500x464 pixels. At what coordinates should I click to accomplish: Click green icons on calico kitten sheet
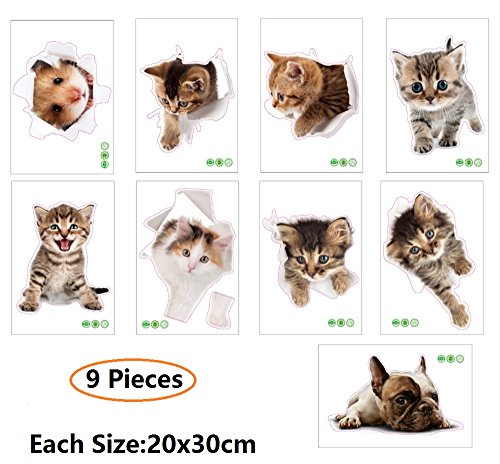pos(155,324)
